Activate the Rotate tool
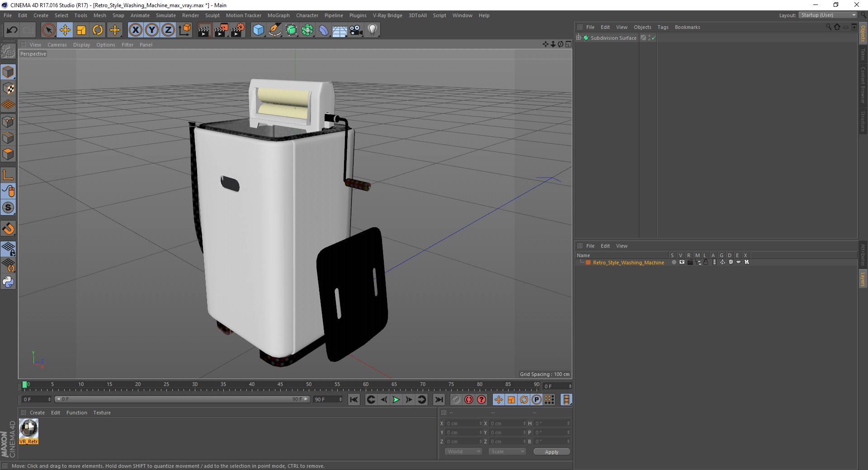 tap(98, 30)
